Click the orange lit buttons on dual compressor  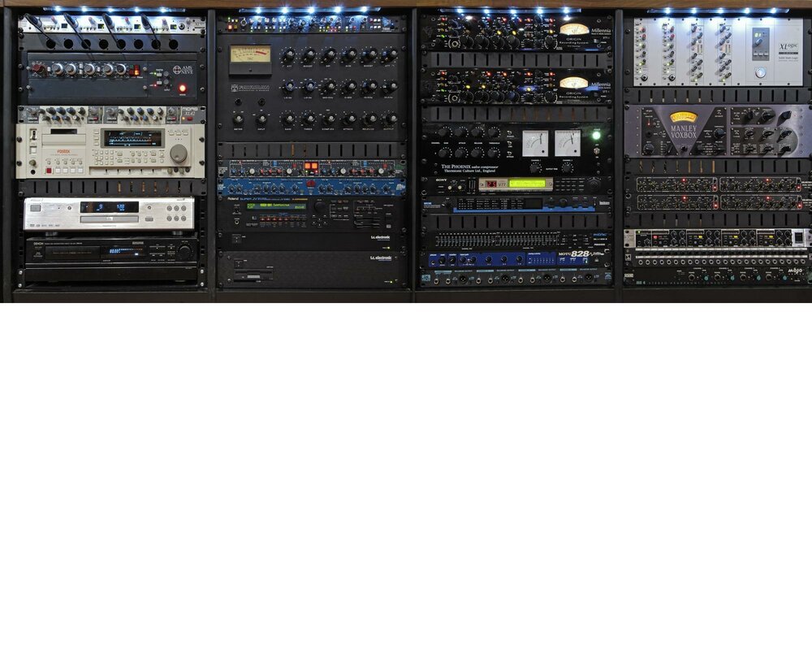coord(311,167)
